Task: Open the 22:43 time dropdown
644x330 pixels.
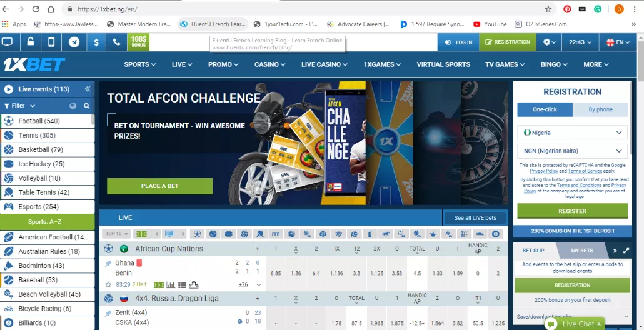Action: coord(580,42)
